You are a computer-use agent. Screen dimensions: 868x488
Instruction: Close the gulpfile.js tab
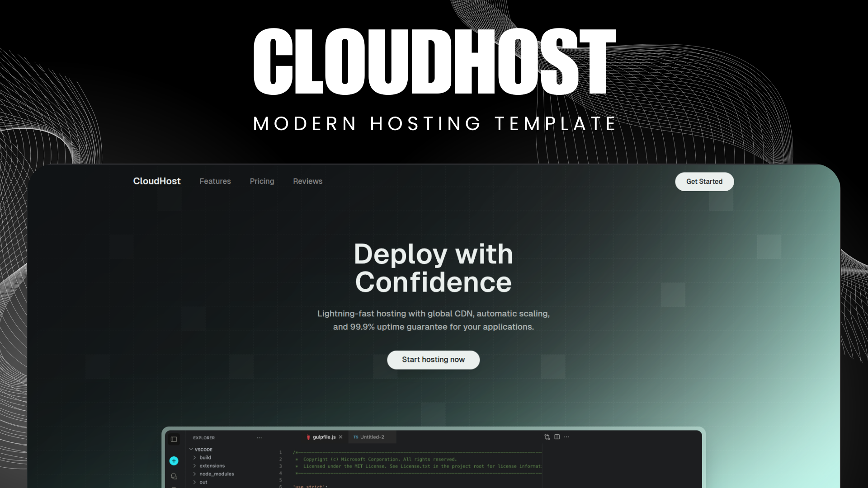coord(340,437)
